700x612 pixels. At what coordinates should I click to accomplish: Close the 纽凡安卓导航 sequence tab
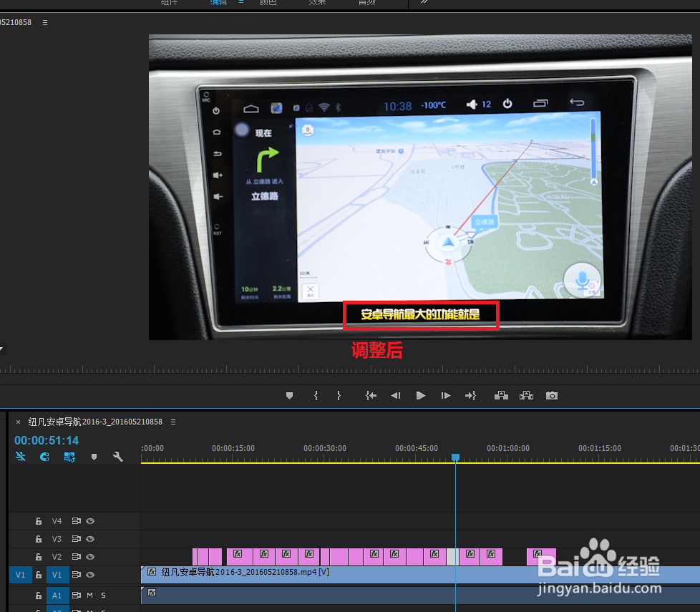click(19, 422)
